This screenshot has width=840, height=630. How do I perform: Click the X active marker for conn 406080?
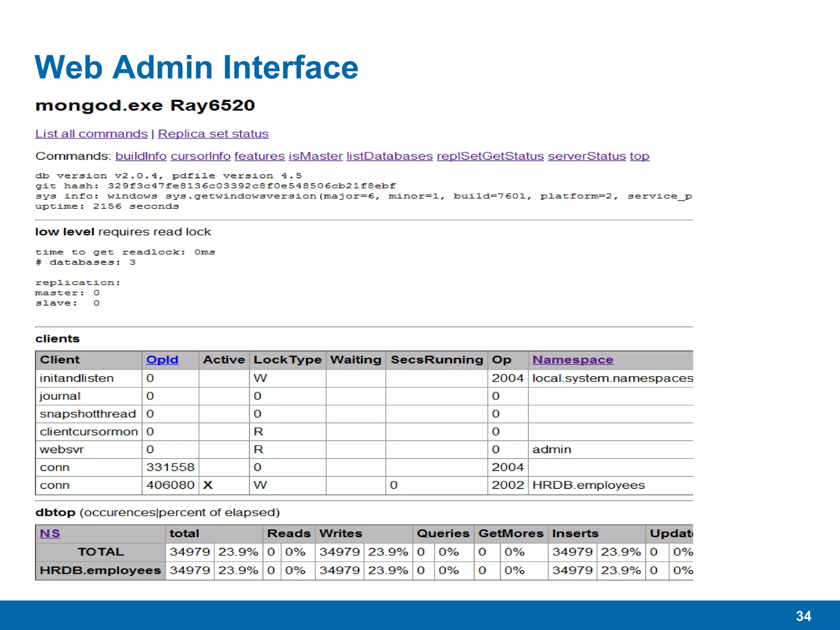(x=208, y=485)
